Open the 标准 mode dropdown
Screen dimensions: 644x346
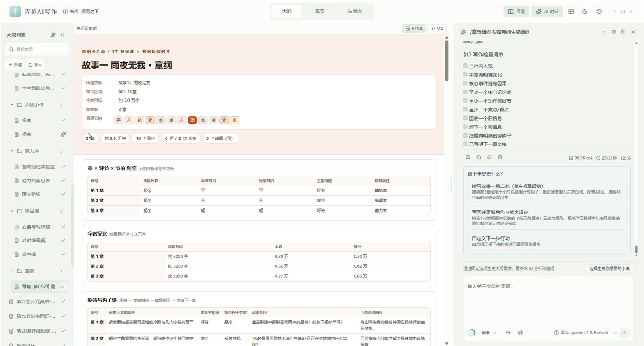click(489, 333)
